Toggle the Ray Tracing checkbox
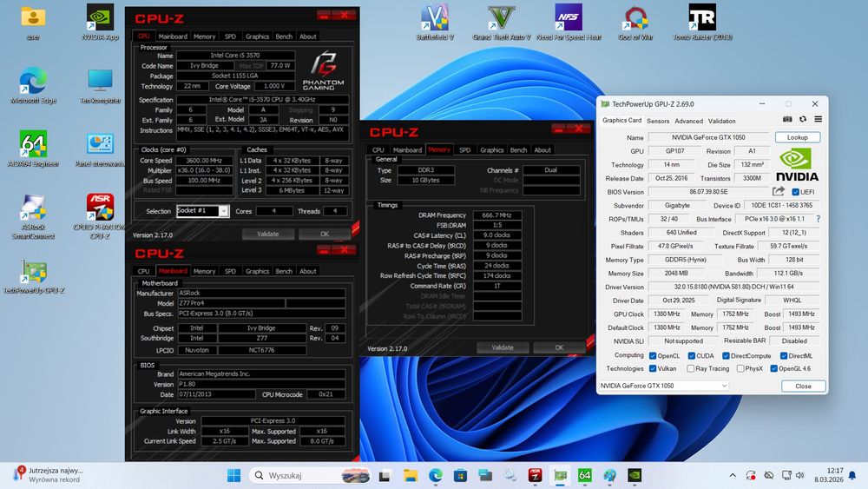This screenshot has height=489, width=868. (691, 368)
